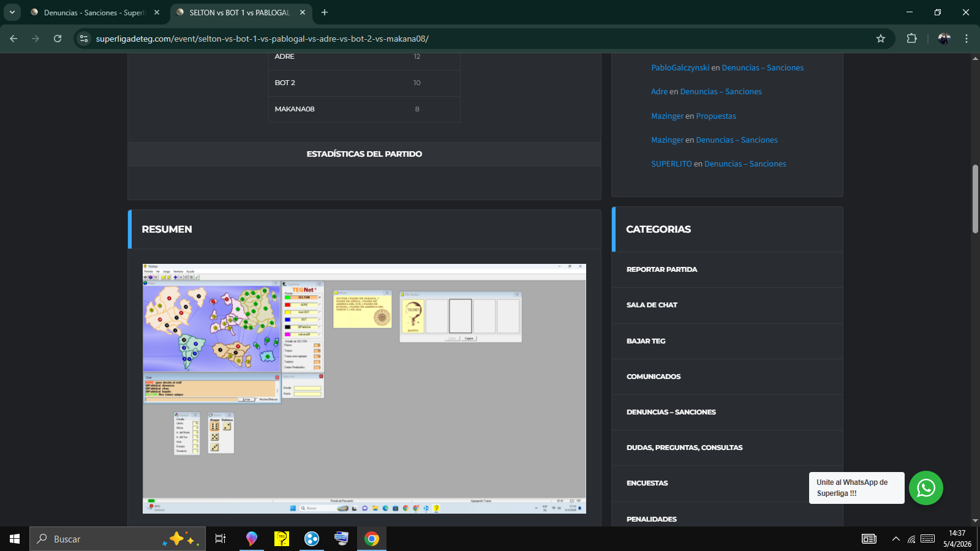Screen dimensions: 980x551
Task: Open the Chrome profile avatar
Action: pos(944,39)
